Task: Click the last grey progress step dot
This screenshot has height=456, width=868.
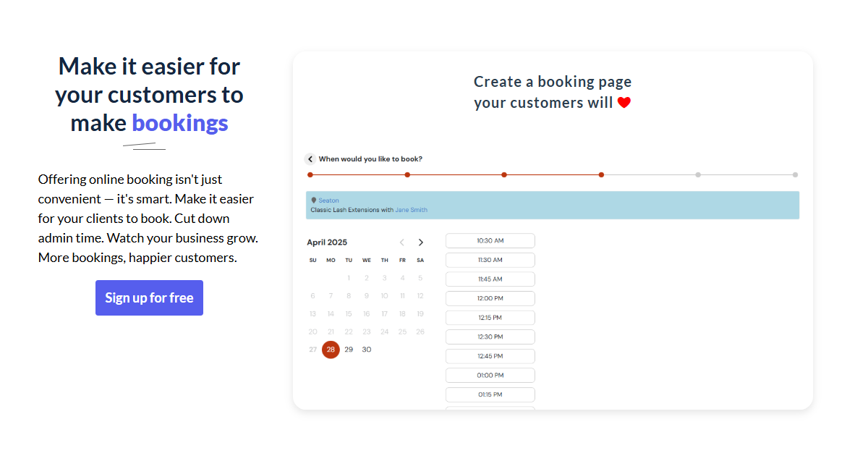Action: (x=795, y=174)
